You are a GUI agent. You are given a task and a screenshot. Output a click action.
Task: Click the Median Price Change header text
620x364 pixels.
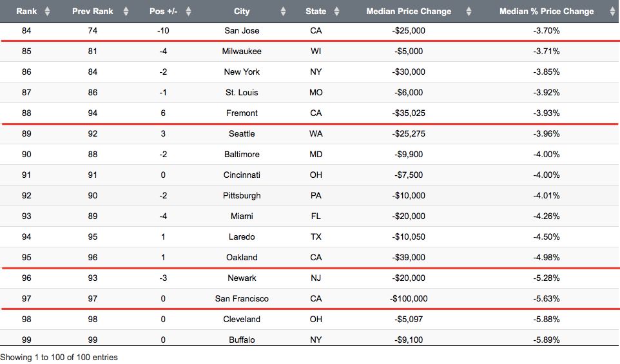(409, 12)
